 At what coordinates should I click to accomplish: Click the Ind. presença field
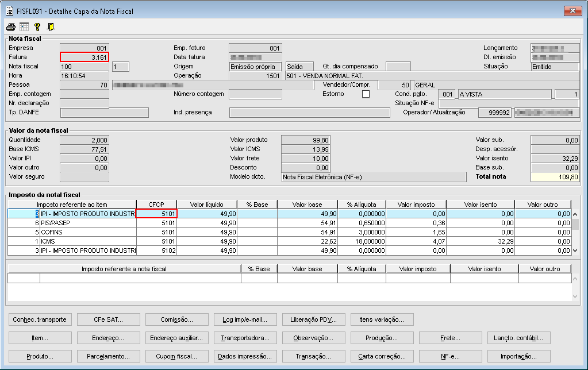[x=310, y=113]
